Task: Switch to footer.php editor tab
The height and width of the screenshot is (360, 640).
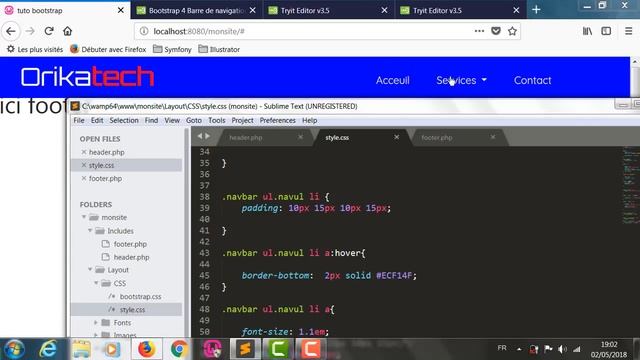Action: point(436,138)
